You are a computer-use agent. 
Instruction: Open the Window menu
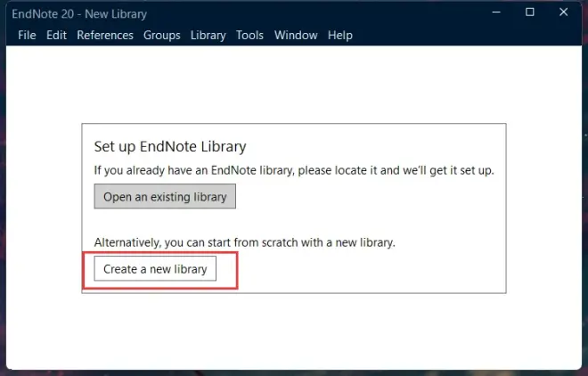296,36
